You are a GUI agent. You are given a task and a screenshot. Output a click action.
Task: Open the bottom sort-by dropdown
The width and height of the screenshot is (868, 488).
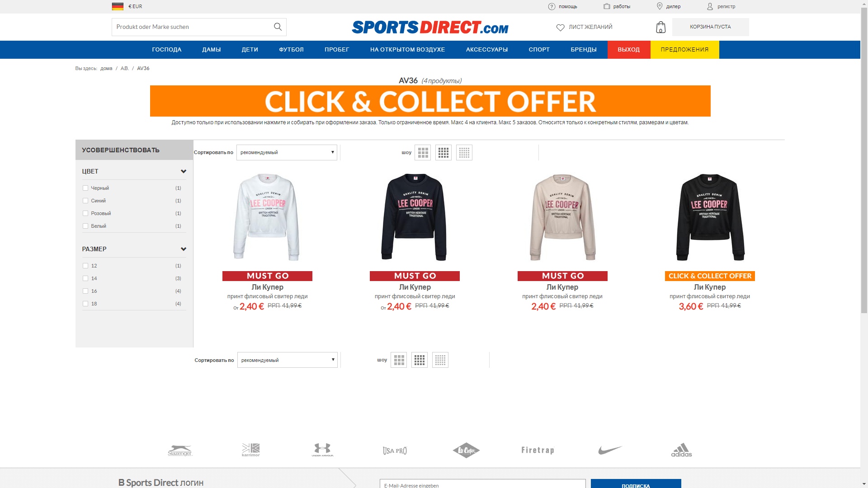point(288,360)
